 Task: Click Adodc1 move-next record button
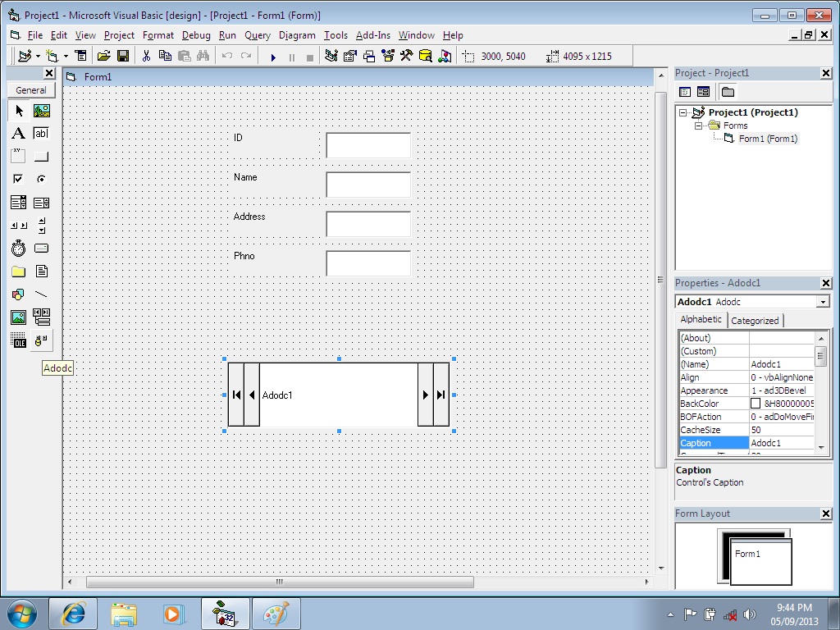pos(426,395)
